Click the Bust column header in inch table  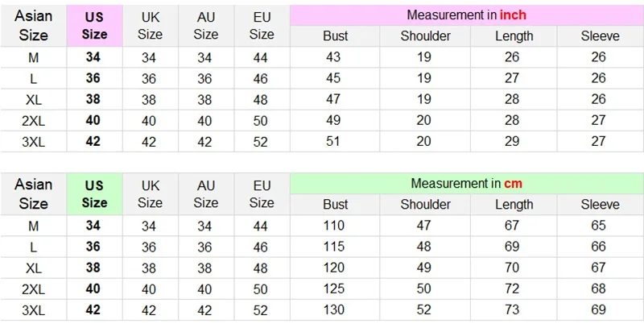tap(335, 36)
